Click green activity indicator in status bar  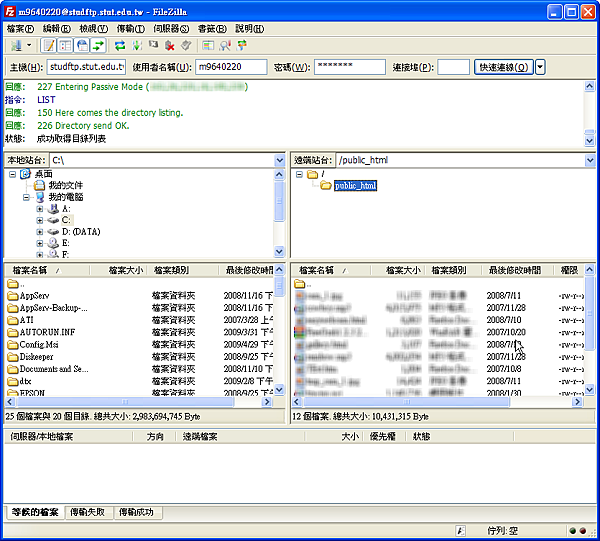573,531
